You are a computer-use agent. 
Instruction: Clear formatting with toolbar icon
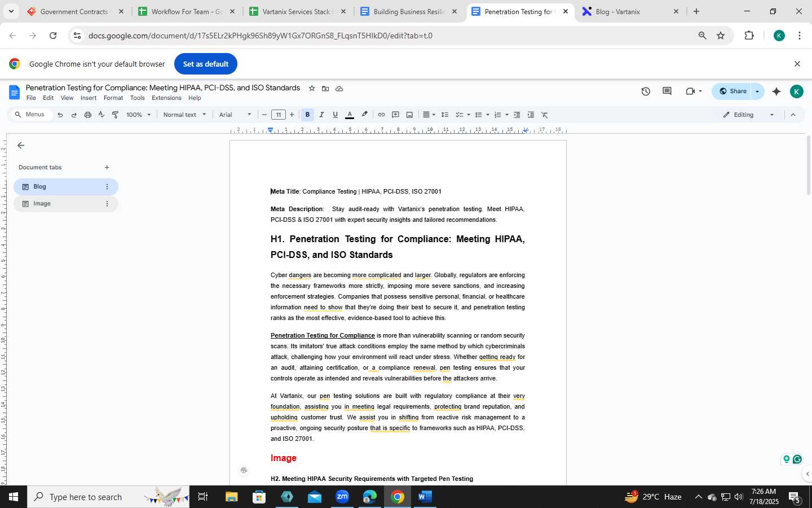(545, 115)
